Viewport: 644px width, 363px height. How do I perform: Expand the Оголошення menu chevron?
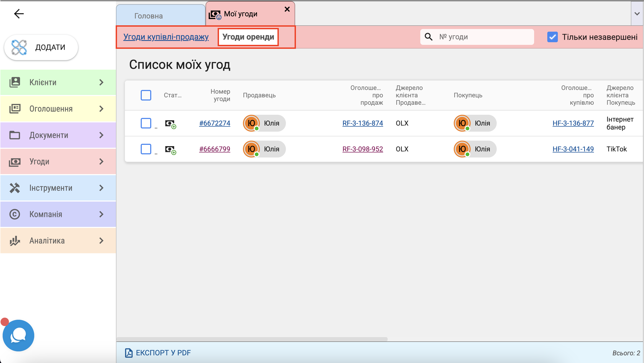pyautogui.click(x=101, y=109)
